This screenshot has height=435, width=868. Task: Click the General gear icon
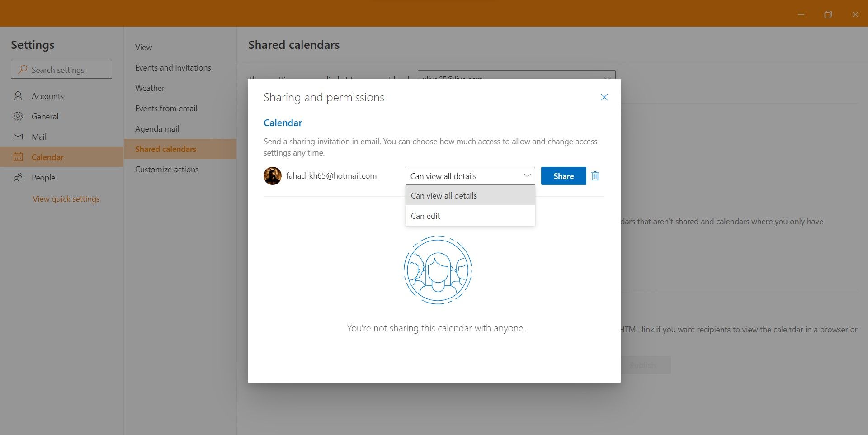(x=18, y=116)
